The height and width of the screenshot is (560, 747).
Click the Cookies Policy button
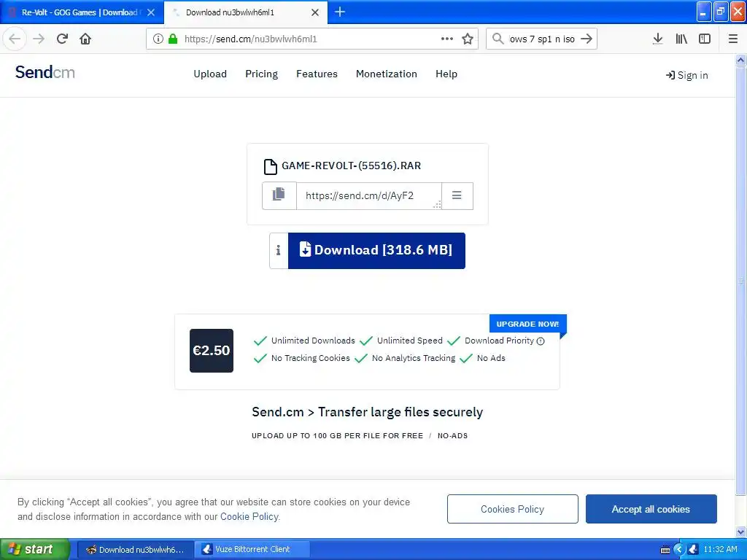(513, 509)
